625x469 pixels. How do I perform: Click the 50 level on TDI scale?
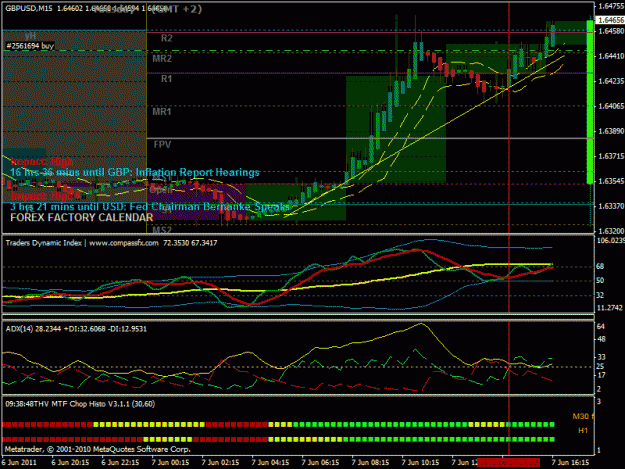pos(600,281)
